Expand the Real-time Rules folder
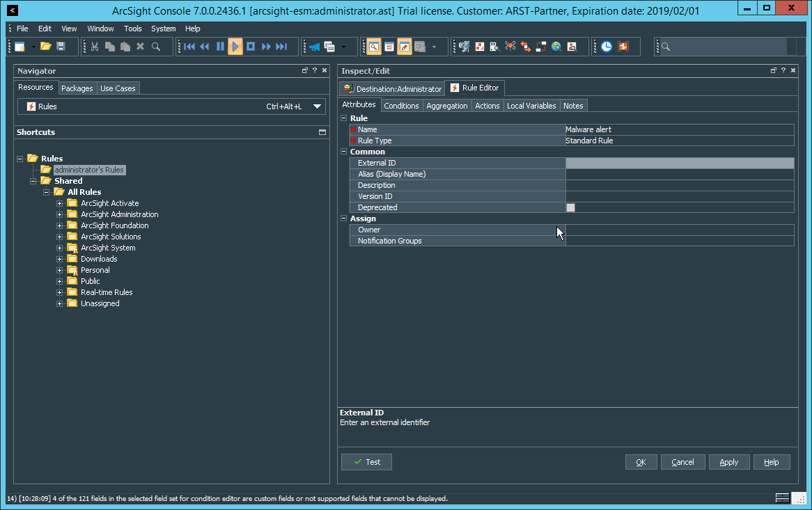Image resolution: width=812 pixels, height=510 pixels. [x=60, y=292]
